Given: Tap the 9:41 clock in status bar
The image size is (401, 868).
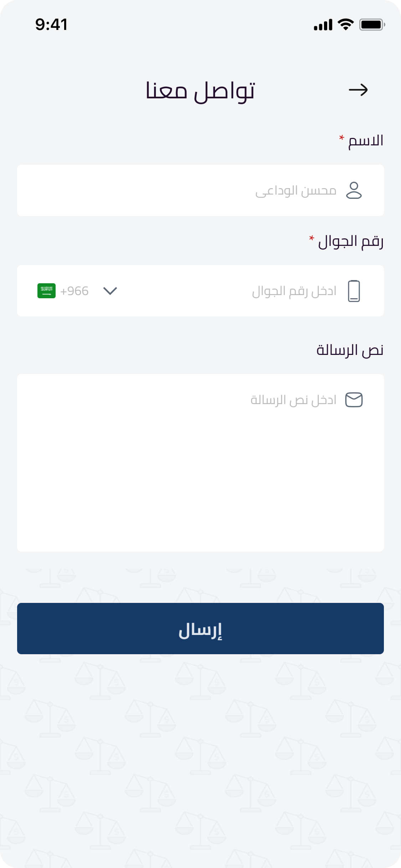Looking at the screenshot, I should (x=51, y=25).
